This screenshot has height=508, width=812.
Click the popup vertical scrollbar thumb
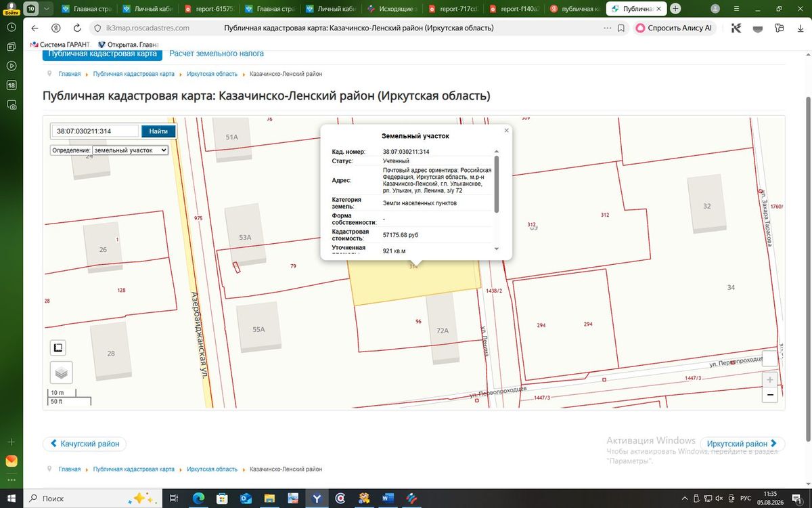tap(497, 184)
